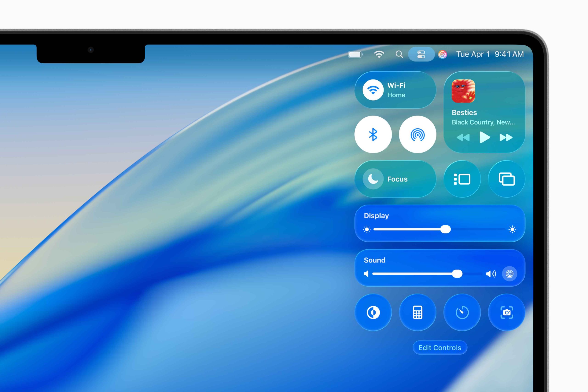
Task: Toggle the Wi-Fi round button
Action: pyautogui.click(x=373, y=90)
